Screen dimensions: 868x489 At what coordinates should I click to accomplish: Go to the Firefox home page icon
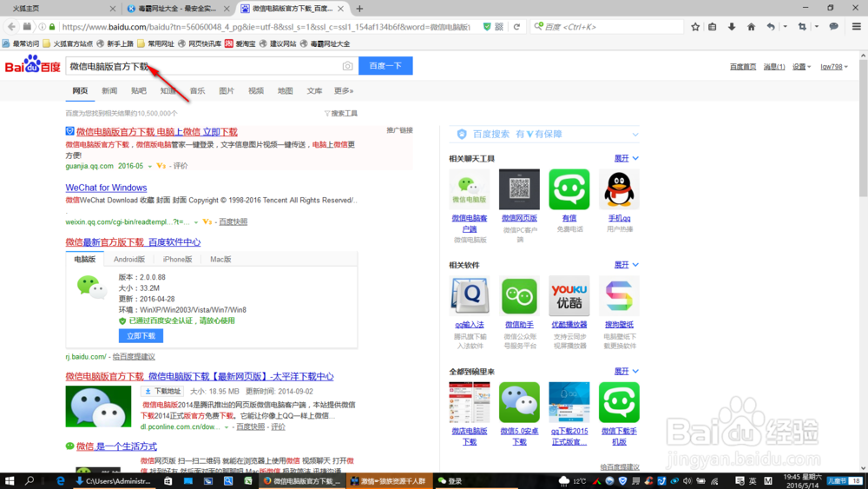click(x=751, y=27)
